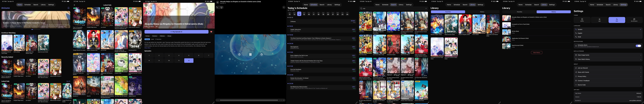
Task: Open the Privacy Policy row chevron
Action: click(641, 76)
